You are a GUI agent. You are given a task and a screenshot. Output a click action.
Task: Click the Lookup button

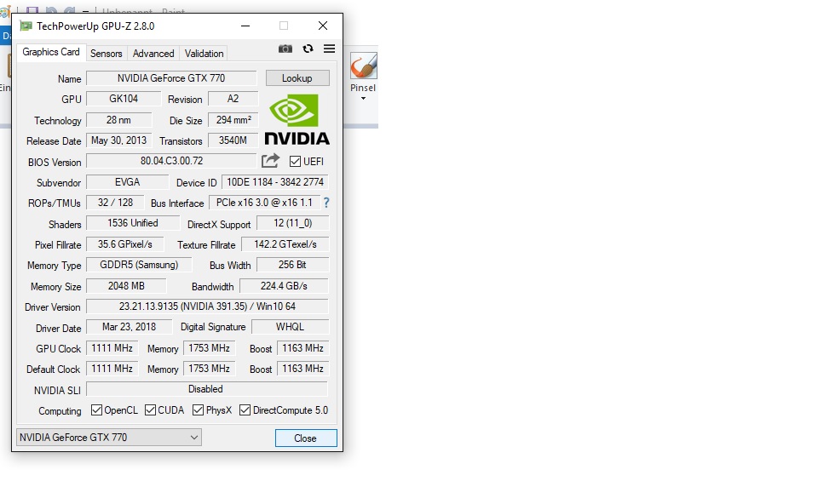point(297,78)
